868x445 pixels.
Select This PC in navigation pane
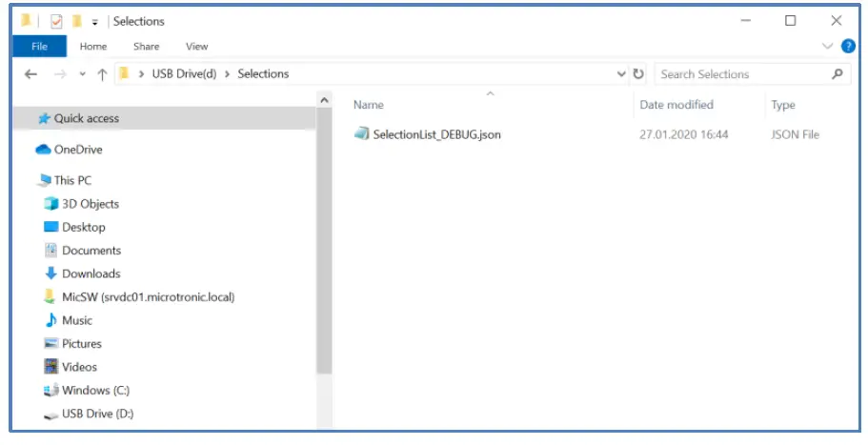(x=64, y=180)
